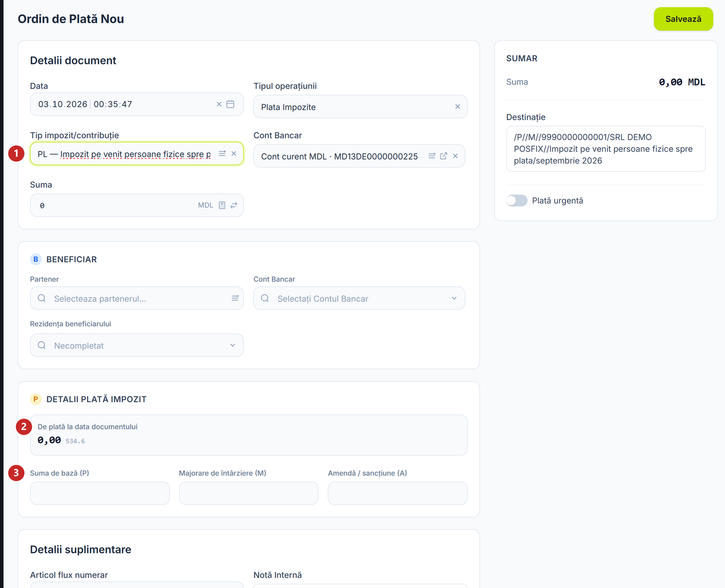The height and width of the screenshot is (588, 725).
Task: Click the date part 03.10.2026
Action: pyautogui.click(x=63, y=104)
